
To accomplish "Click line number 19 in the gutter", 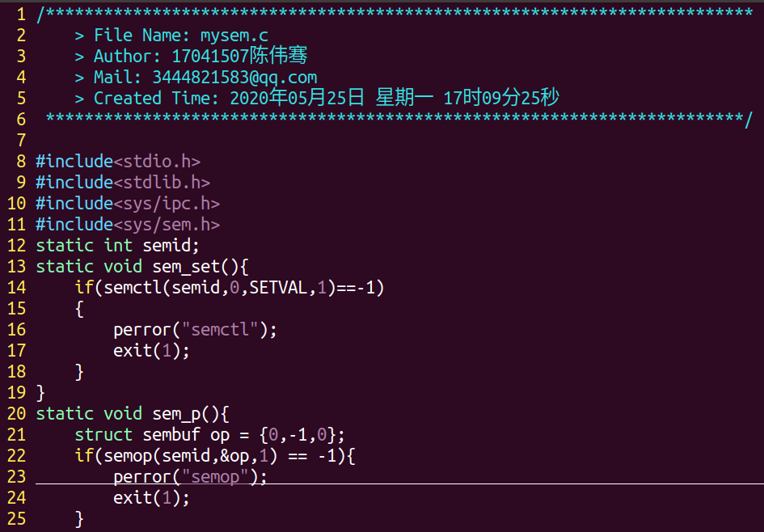I will [16, 393].
